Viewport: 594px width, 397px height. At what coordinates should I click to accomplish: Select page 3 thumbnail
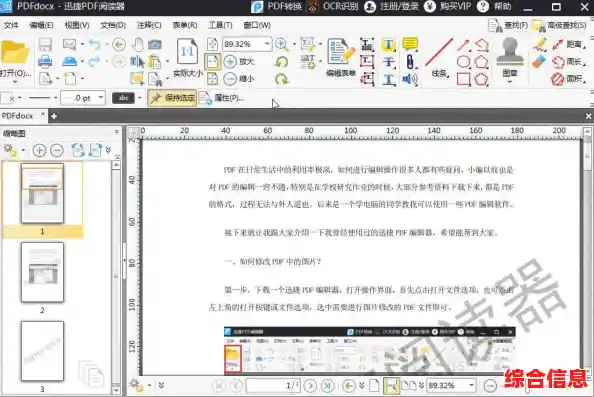coord(42,351)
